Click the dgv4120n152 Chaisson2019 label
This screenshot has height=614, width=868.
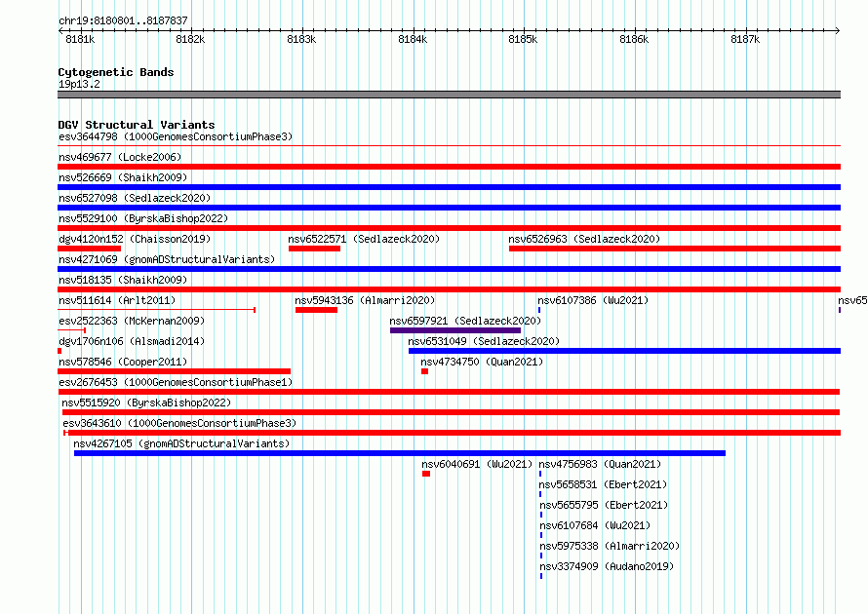click(x=135, y=239)
